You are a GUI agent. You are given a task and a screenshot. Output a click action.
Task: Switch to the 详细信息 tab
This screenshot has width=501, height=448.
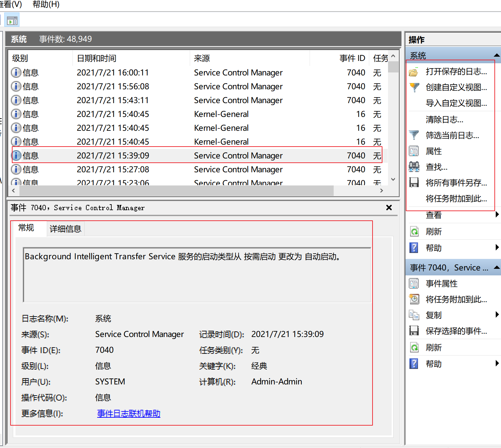coord(65,229)
